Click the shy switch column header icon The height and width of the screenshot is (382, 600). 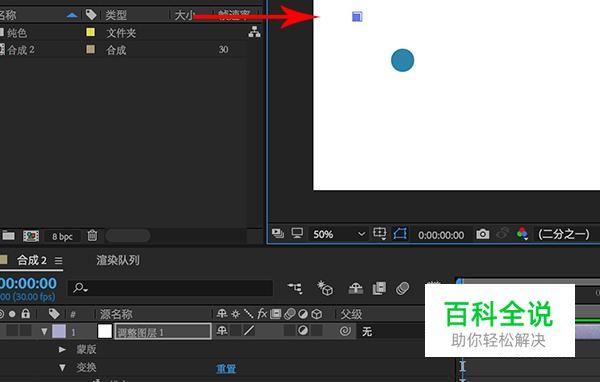pos(222,314)
